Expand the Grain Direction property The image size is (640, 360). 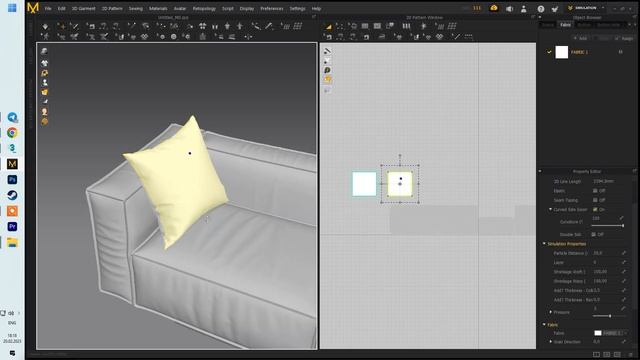click(x=551, y=342)
